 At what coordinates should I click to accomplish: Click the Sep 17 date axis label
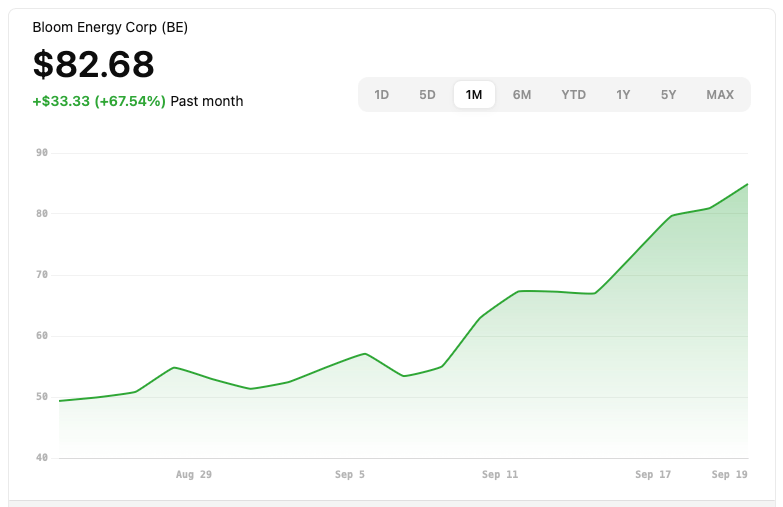653,475
